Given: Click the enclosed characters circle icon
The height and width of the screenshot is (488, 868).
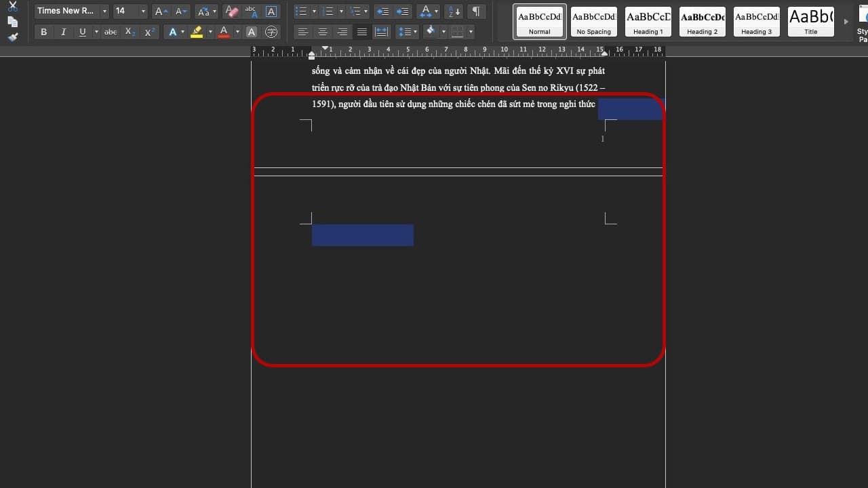Looking at the screenshot, I should [x=271, y=32].
